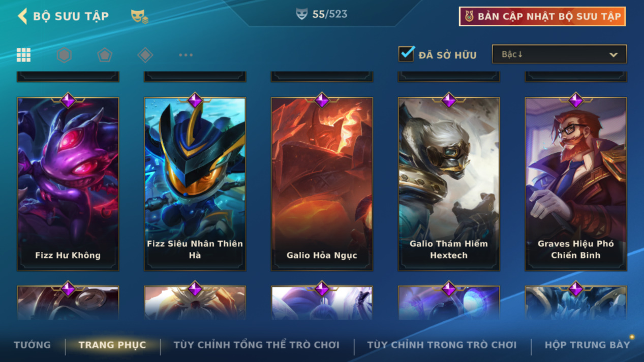
Task: Uncheck the ĐÃ SỞ HỮU checkbox
Action: pos(406,54)
